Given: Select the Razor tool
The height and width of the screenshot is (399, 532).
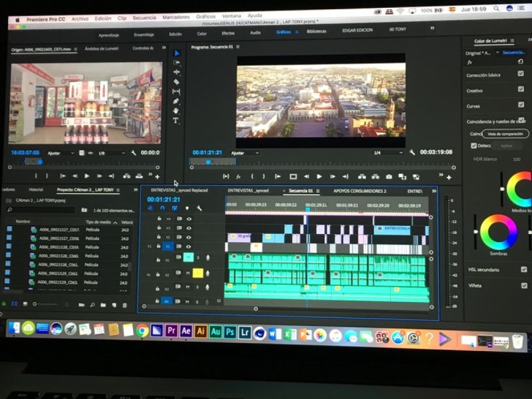Looking at the screenshot, I should point(176,81).
